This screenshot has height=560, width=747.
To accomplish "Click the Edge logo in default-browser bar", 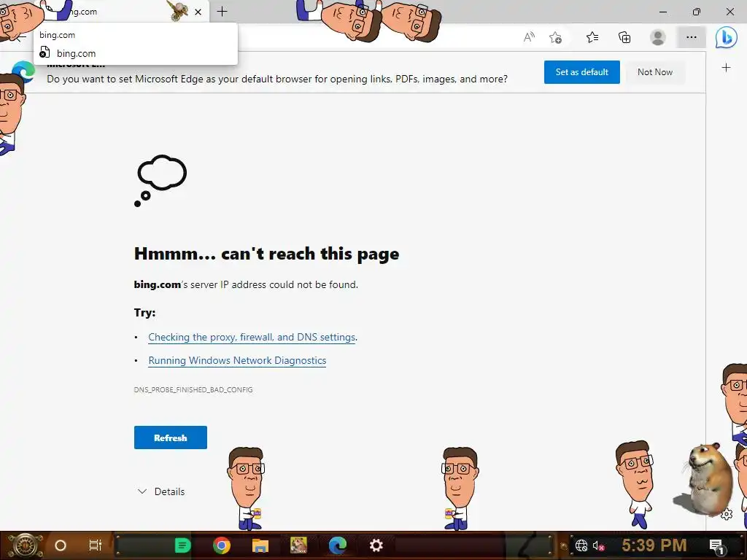I will click(23, 72).
